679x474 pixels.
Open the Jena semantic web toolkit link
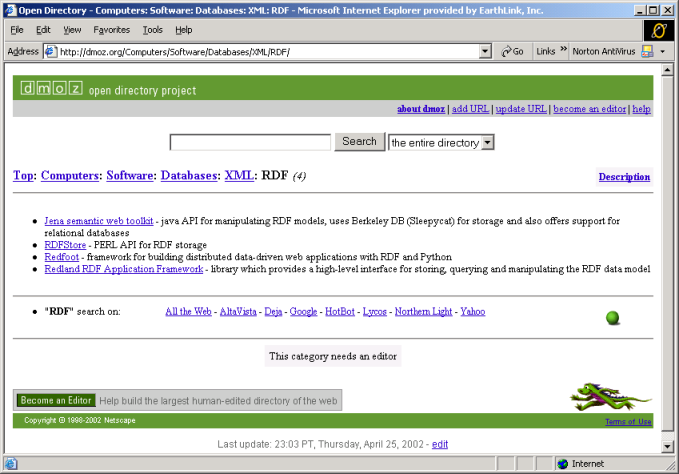tap(98, 220)
